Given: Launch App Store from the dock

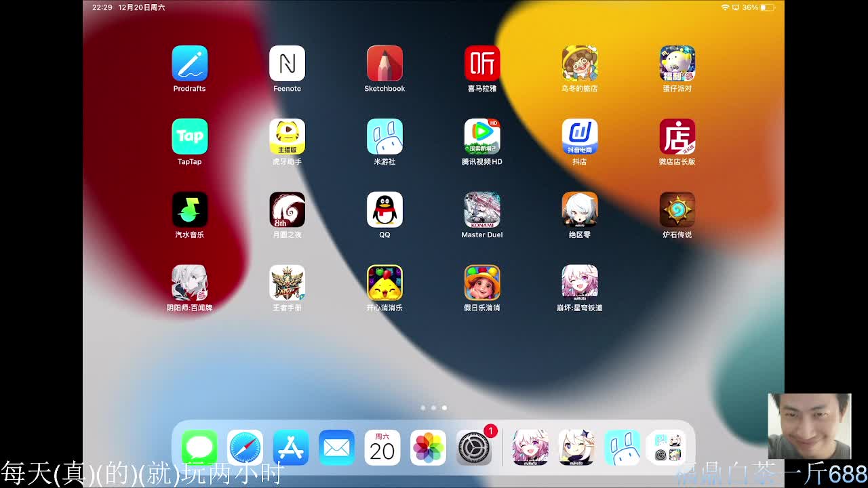Looking at the screenshot, I should (x=291, y=448).
